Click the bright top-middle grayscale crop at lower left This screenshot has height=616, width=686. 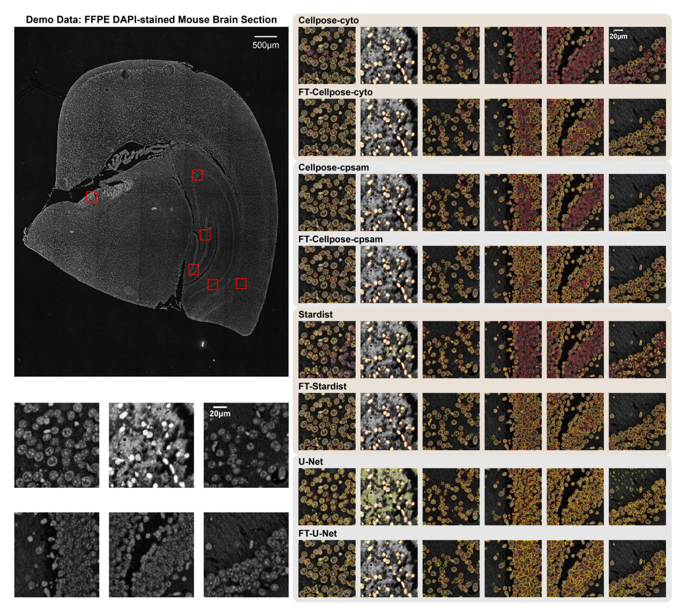(151, 445)
